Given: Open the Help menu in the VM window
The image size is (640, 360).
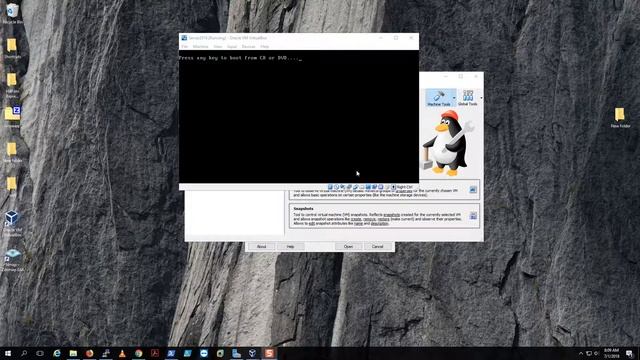Looking at the screenshot, I should [x=264, y=47].
